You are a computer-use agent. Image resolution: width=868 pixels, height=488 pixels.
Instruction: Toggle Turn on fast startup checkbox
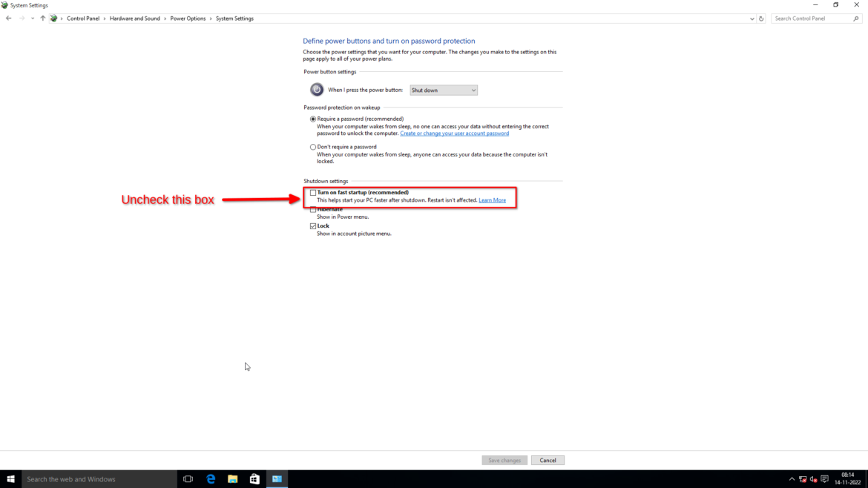313,193
